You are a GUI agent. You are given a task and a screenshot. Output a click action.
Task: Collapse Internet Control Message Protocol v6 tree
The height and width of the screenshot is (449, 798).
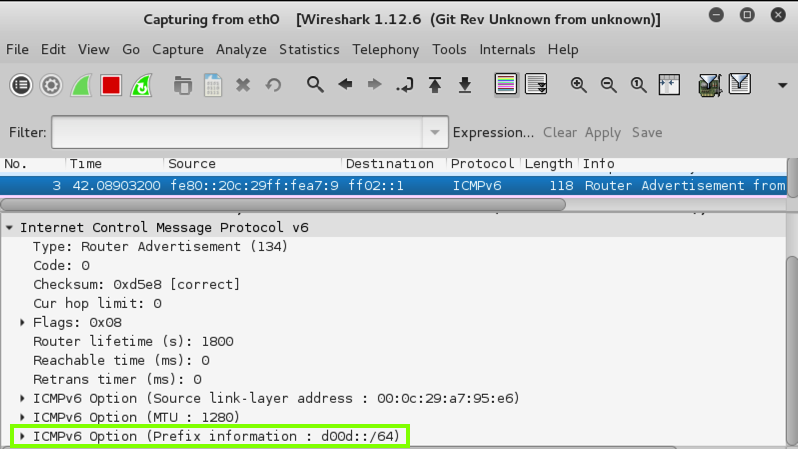(x=9, y=228)
